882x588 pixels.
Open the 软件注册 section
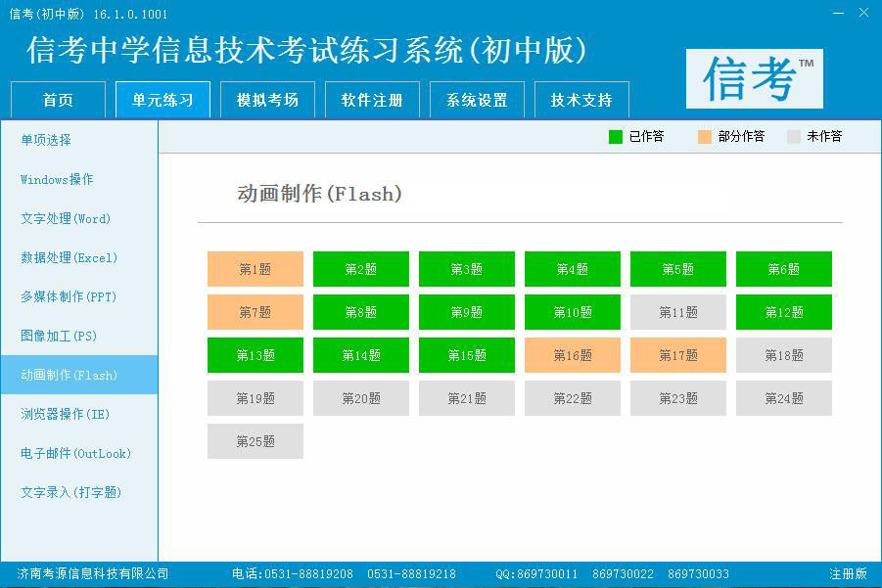click(x=372, y=99)
